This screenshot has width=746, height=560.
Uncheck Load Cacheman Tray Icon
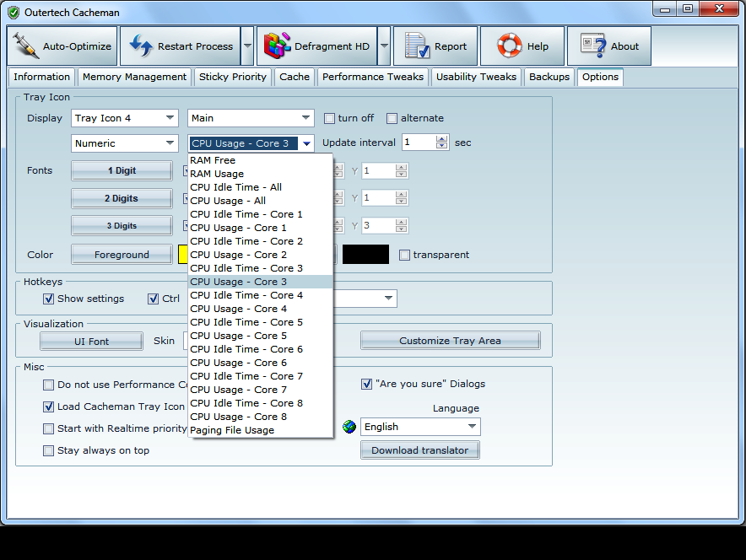click(x=49, y=407)
